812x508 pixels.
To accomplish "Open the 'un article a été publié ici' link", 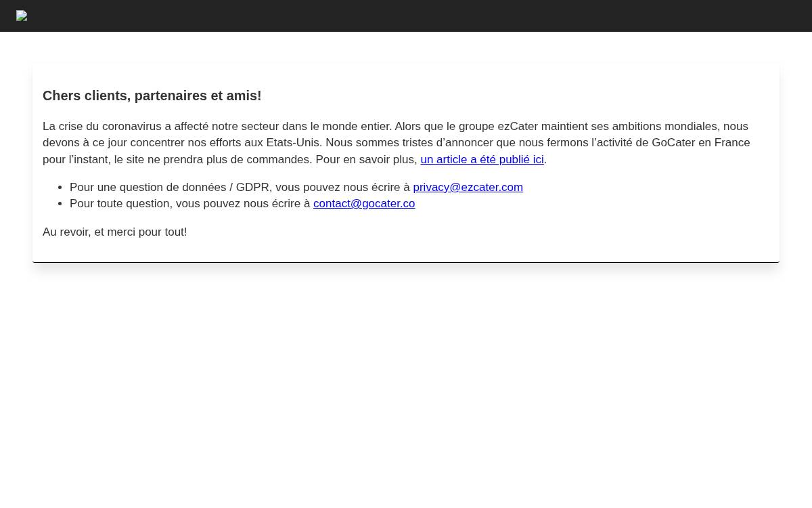I will pos(482,159).
